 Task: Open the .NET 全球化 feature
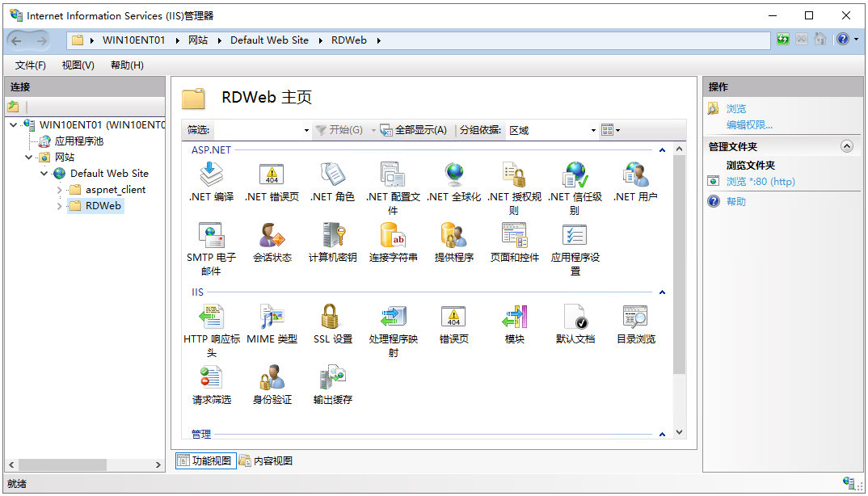tap(454, 182)
